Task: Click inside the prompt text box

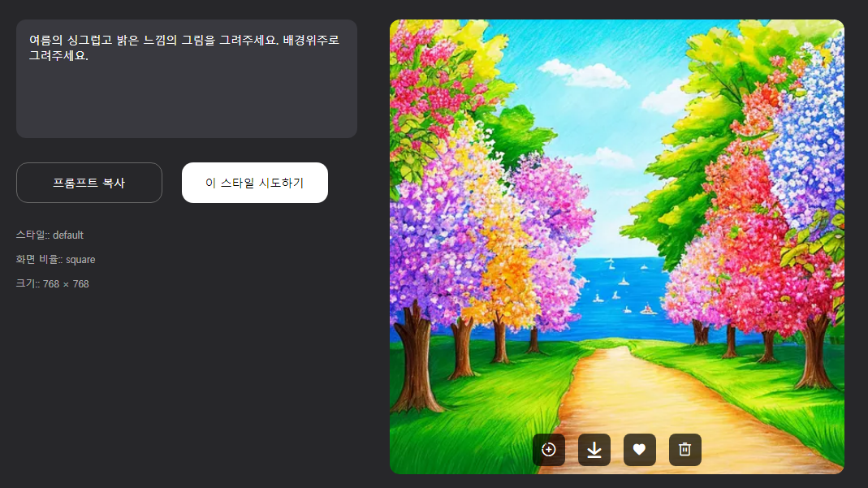Action: pos(187,79)
